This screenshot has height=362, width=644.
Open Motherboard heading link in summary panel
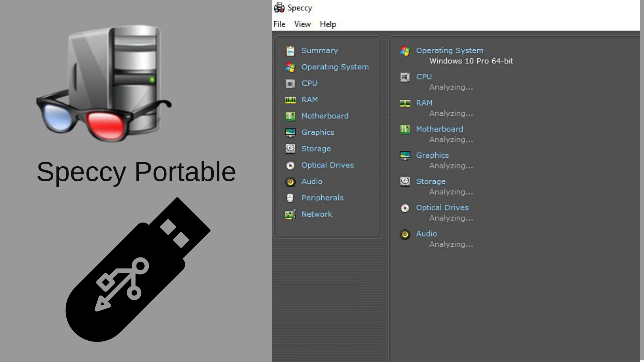click(439, 129)
